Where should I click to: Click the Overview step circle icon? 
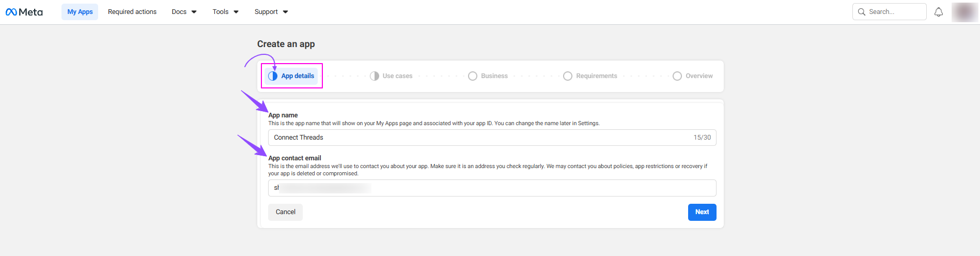click(677, 76)
